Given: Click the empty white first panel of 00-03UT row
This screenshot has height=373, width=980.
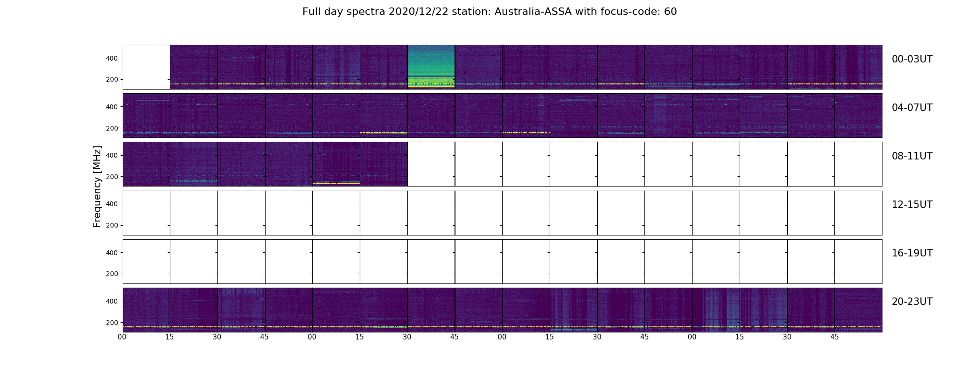Looking at the screenshot, I should 147,67.
